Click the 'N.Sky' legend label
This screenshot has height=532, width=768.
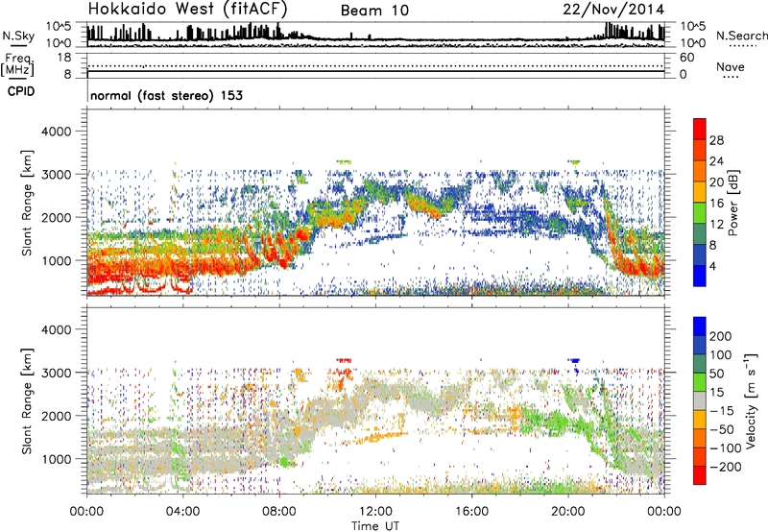click(18, 36)
